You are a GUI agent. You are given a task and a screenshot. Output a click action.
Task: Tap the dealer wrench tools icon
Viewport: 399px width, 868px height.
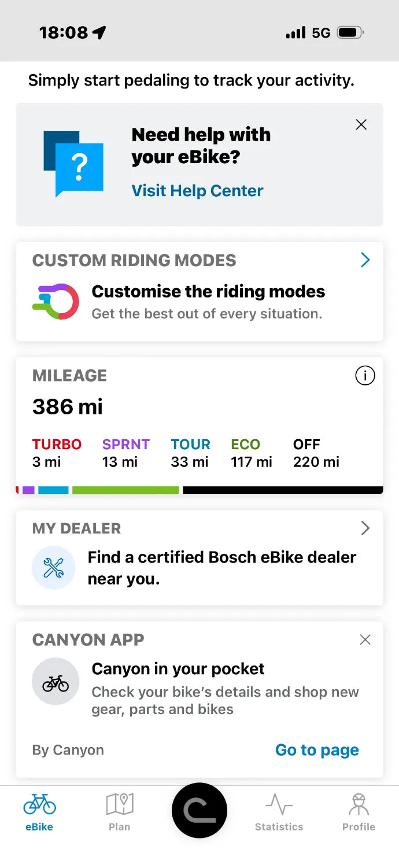point(54,568)
